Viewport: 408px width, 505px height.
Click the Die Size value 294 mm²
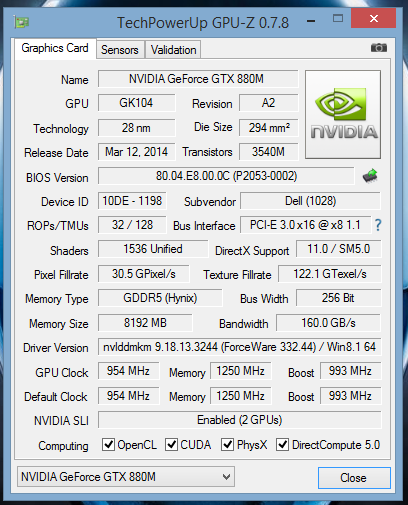(269, 128)
